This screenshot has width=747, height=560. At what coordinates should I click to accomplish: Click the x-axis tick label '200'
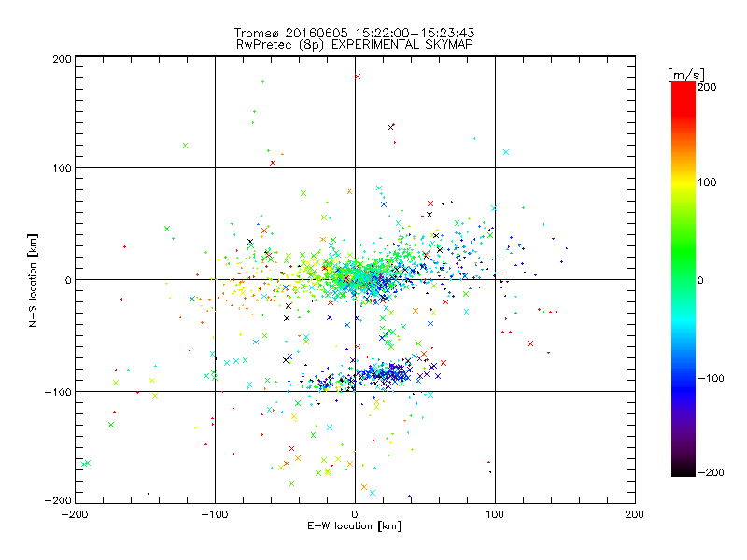(635, 514)
